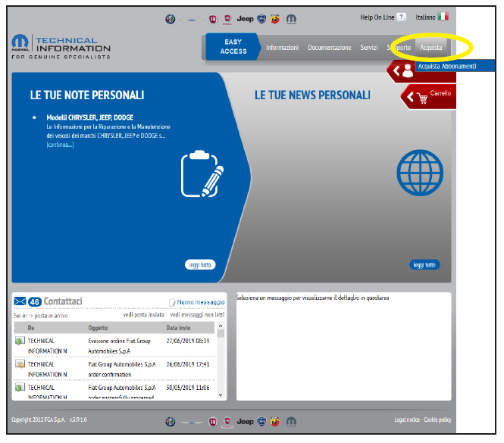Select Acquista Abbonamenti from dropdown
This screenshot has width=504, height=443.
[455, 66]
